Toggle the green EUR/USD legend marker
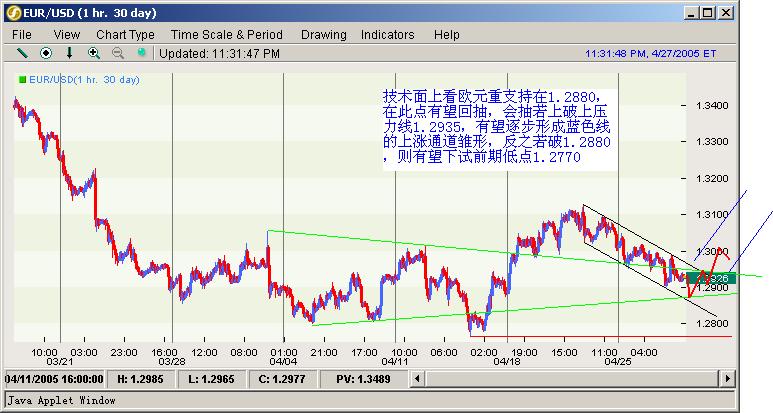This screenshot has height=413, width=773. pos(22,79)
